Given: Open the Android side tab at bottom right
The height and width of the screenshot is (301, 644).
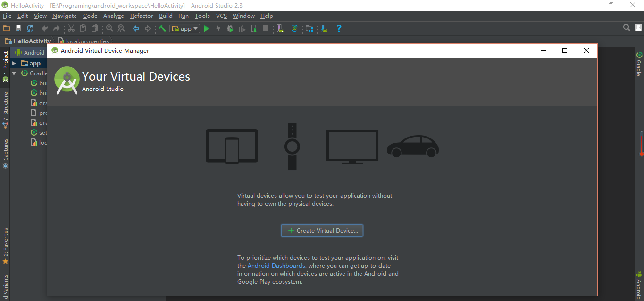Looking at the screenshot, I should pyautogui.click(x=639, y=285).
